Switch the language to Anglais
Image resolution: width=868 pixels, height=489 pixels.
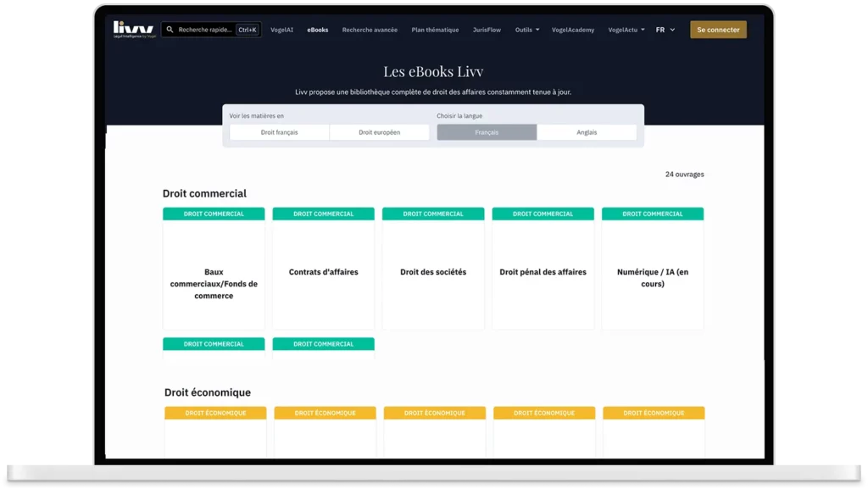(x=587, y=132)
